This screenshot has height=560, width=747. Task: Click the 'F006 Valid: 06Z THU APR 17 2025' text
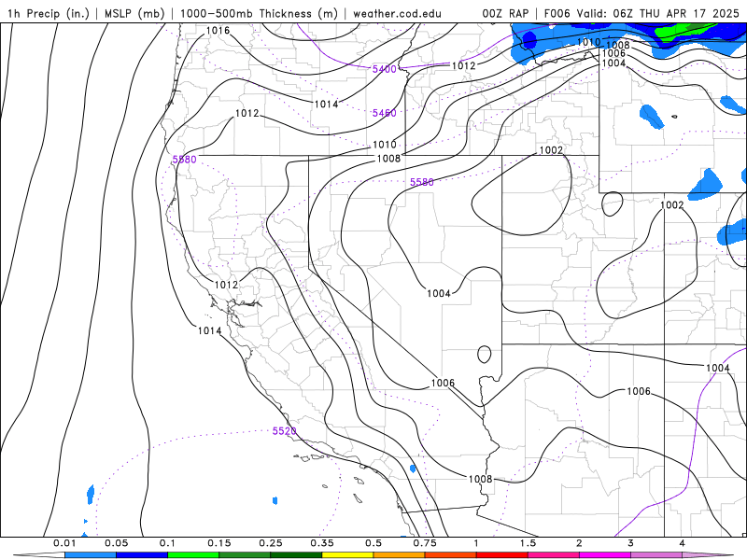click(x=641, y=13)
